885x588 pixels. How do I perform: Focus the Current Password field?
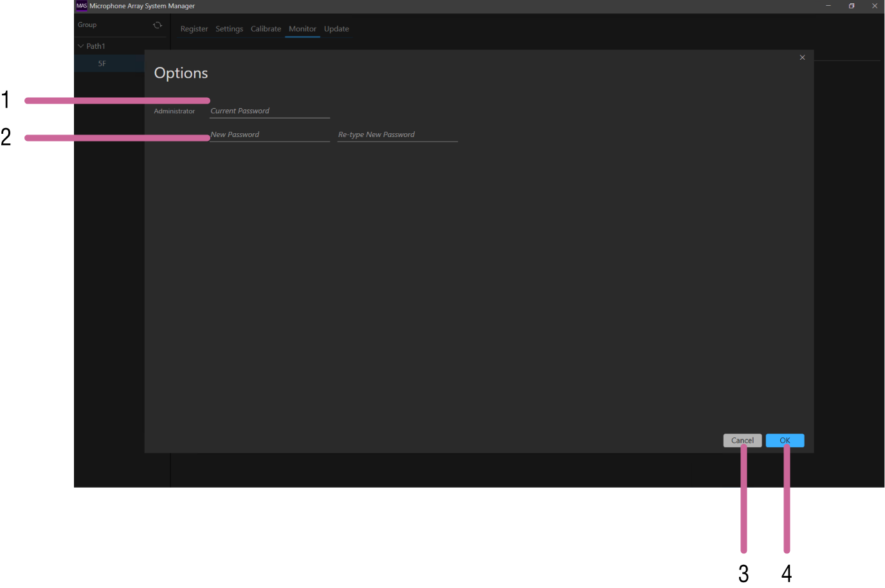coord(269,111)
